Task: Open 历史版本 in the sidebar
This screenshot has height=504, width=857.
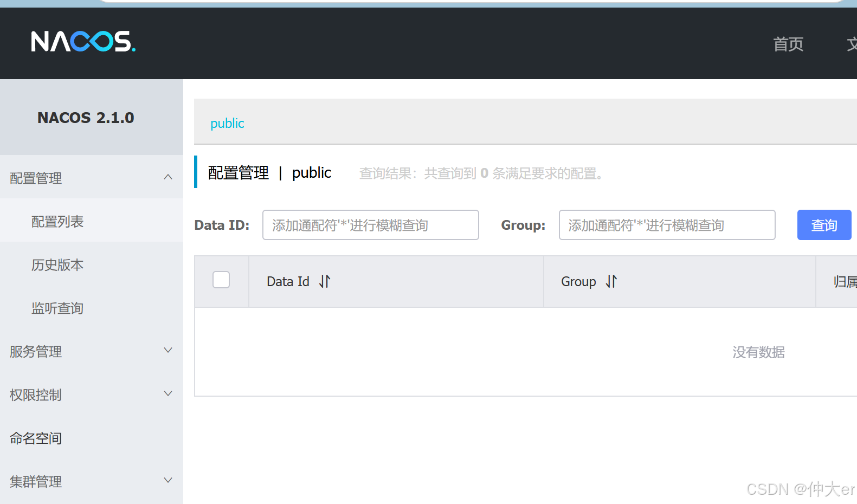Action: tap(92, 264)
